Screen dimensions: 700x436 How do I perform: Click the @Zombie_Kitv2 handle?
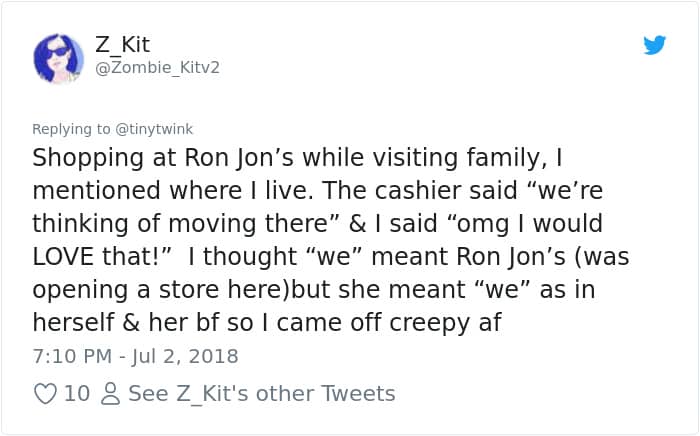point(156,67)
